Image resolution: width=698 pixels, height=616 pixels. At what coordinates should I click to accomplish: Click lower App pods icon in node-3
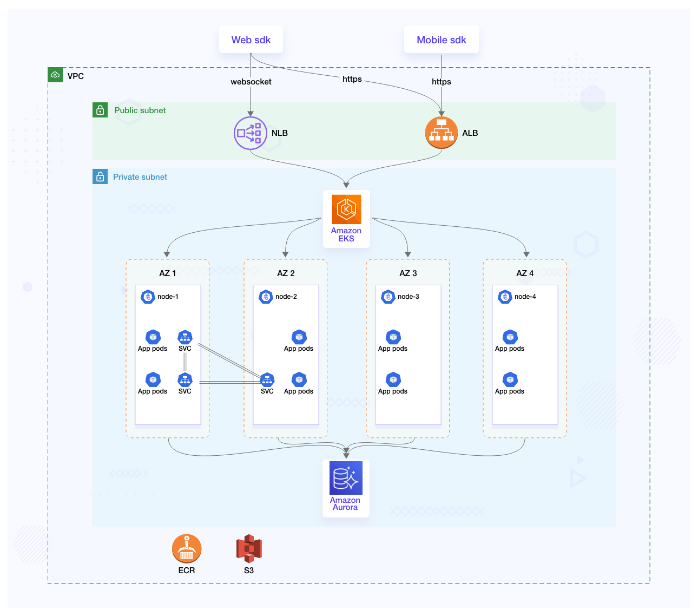click(x=393, y=379)
